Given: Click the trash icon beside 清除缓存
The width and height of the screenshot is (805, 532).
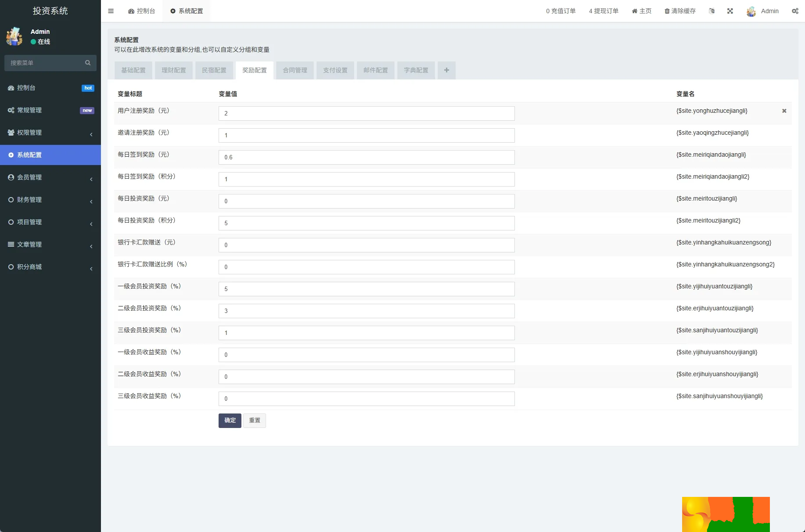Looking at the screenshot, I should click(667, 11).
